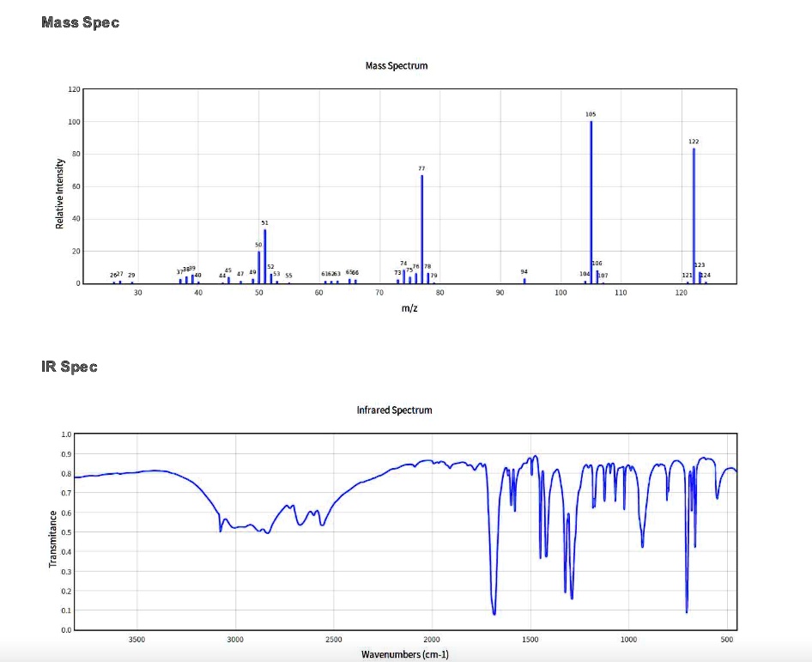This screenshot has width=812, height=662.
Task: Click the deep absorption trough near 1700 cm-1
Action: (493, 614)
